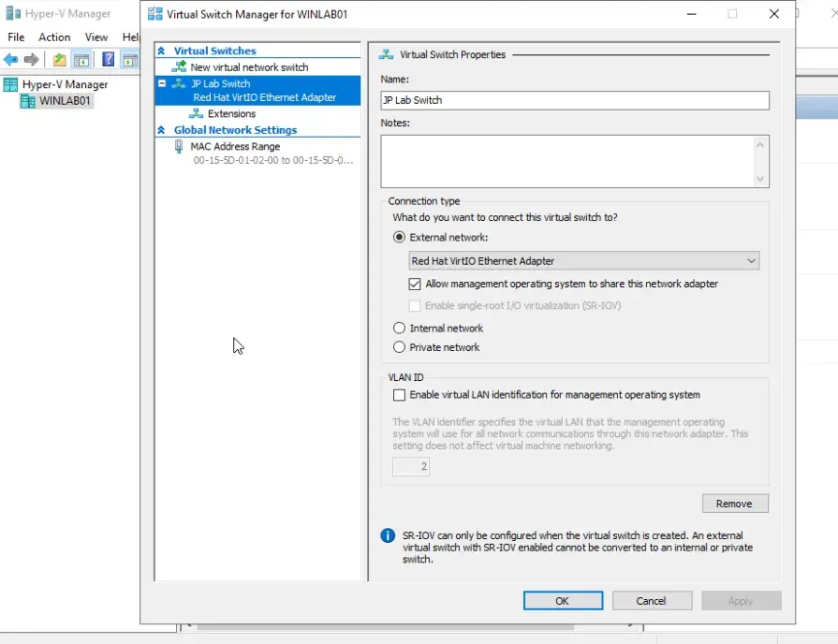Screen dimensions: 838x644
Task: Confirm changes with the OK button
Action: [564, 601]
